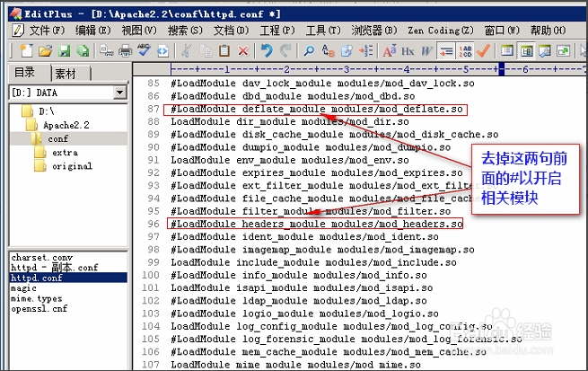Screen dimensions: 588x371
Task: Save the current file with the floppy icon
Action: (x=64, y=50)
